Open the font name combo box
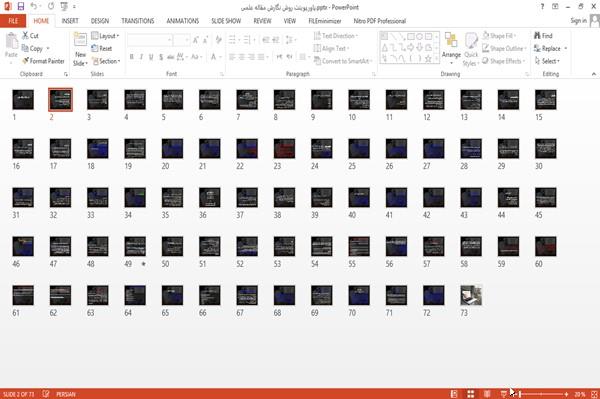The image size is (600, 399). (150, 40)
